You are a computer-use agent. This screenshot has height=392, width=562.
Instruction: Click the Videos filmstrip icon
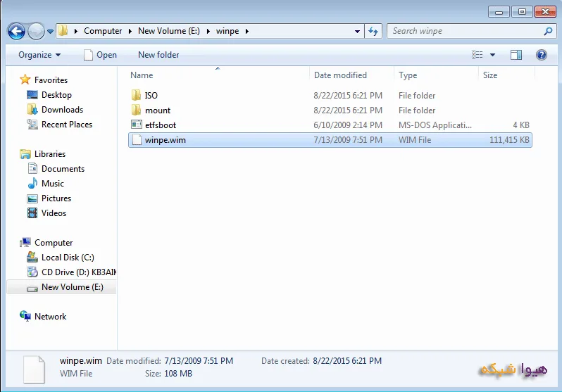32,213
